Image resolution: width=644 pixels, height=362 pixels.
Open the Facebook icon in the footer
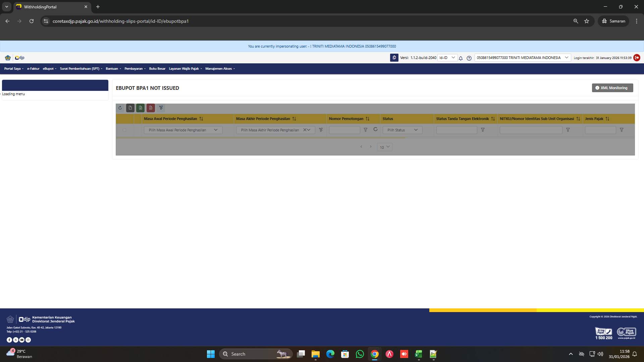point(9,340)
